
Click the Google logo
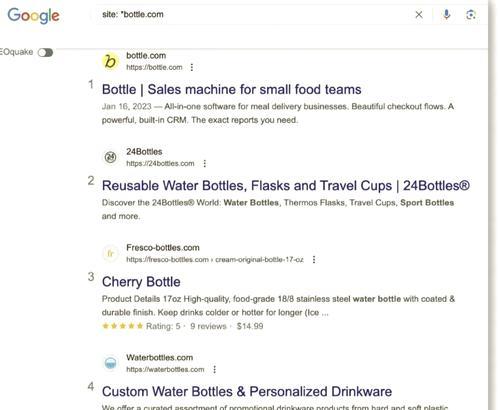click(33, 16)
